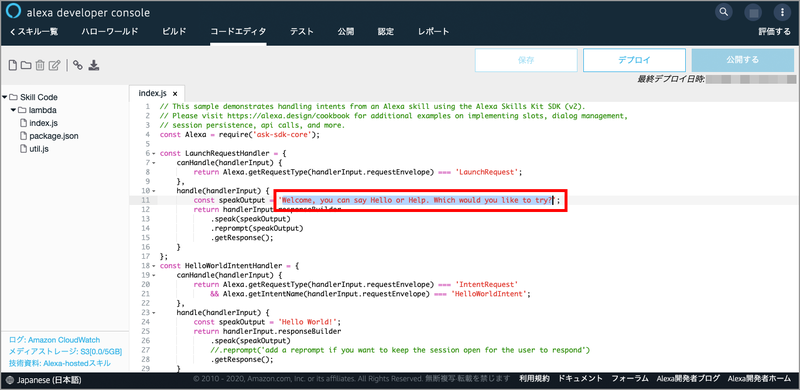Open the レポート tab
The width and height of the screenshot is (800, 390).
click(433, 32)
